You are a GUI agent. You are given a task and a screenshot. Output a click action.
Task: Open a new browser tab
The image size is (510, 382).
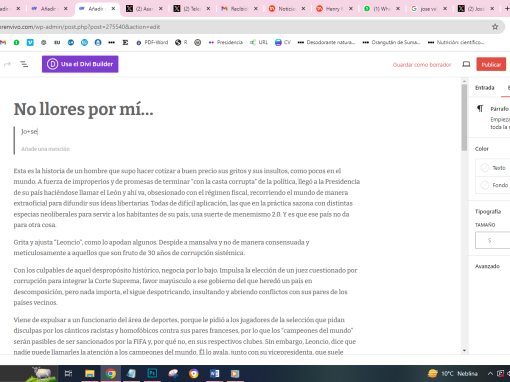[x=506, y=8]
